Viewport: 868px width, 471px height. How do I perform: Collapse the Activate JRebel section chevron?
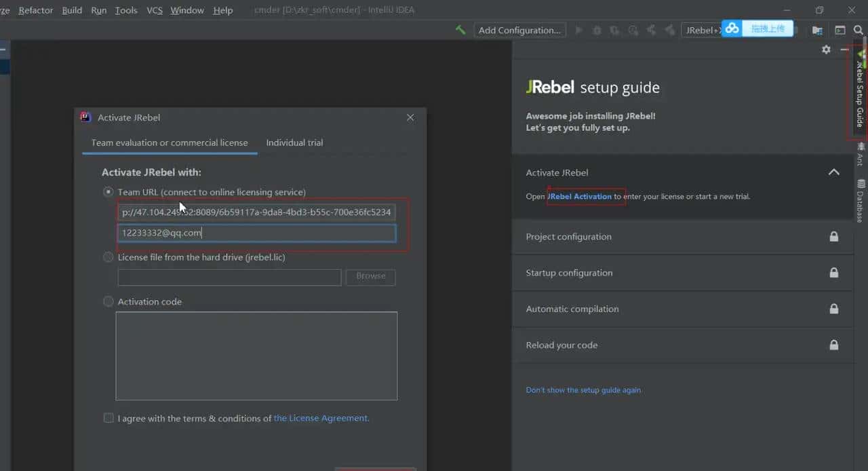(833, 172)
